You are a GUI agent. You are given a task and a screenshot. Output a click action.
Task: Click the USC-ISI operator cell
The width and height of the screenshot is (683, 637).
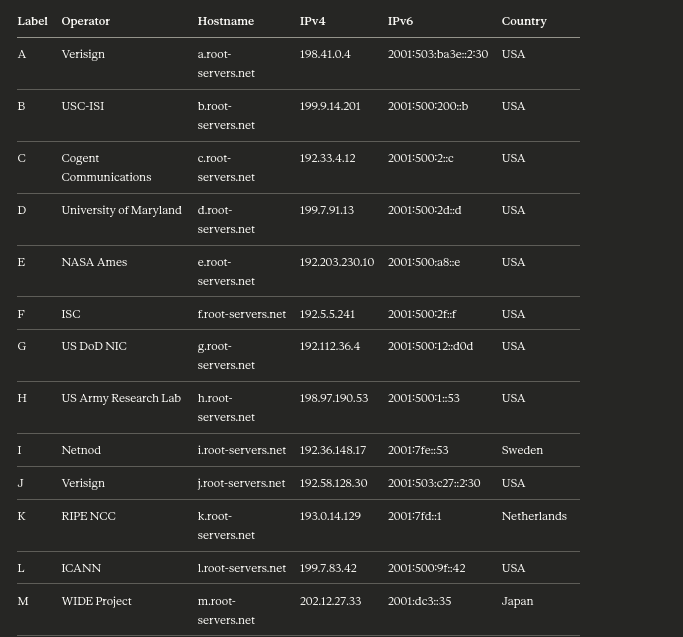pos(83,106)
